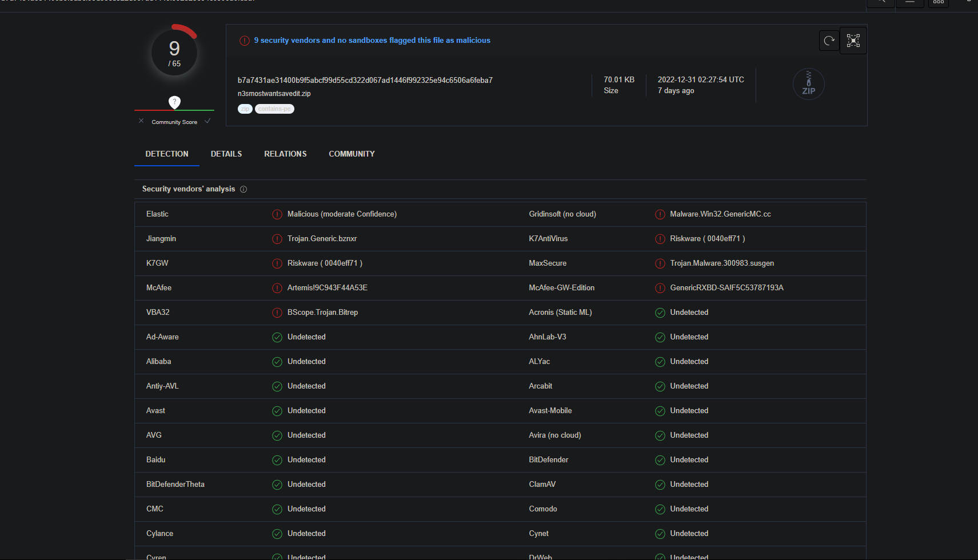Click the '9 security vendors' malicious banner text

[x=372, y=41]
